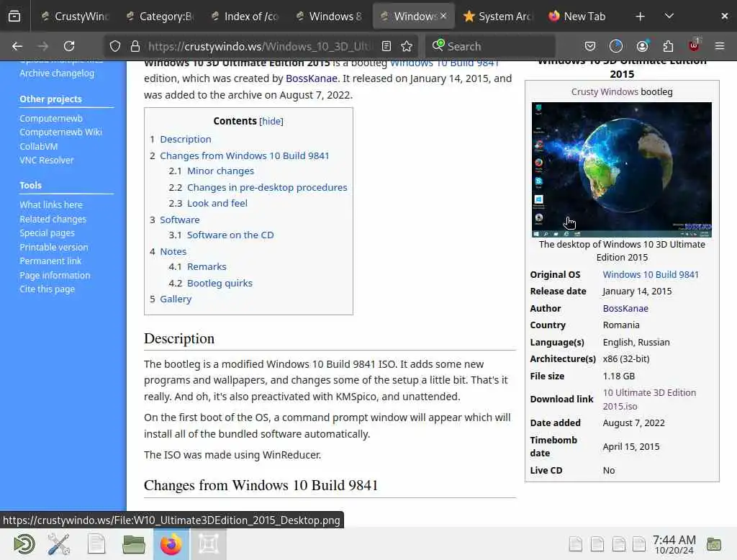Image resolution: width=737 pixels, height=560 pixels.
Task: Open the Firefox account icon
Action: tap(642, 46)
